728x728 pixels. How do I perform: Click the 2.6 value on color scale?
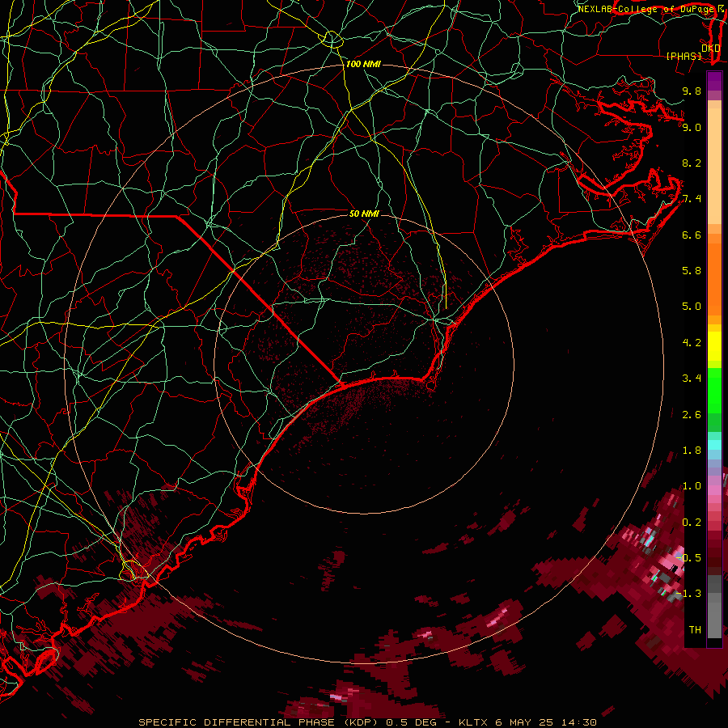pyautogui.click(x=692, y=415)
